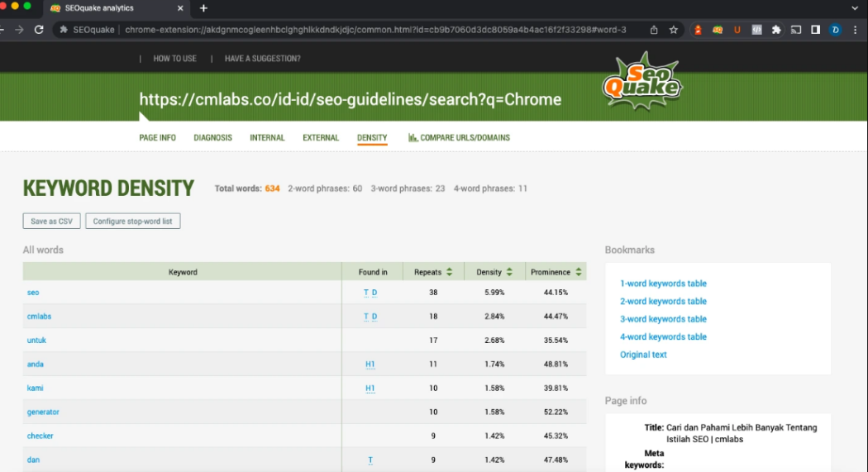Bookmark page using star icon
The height and width of the screenshot is (472, 868).
[673, 30]
